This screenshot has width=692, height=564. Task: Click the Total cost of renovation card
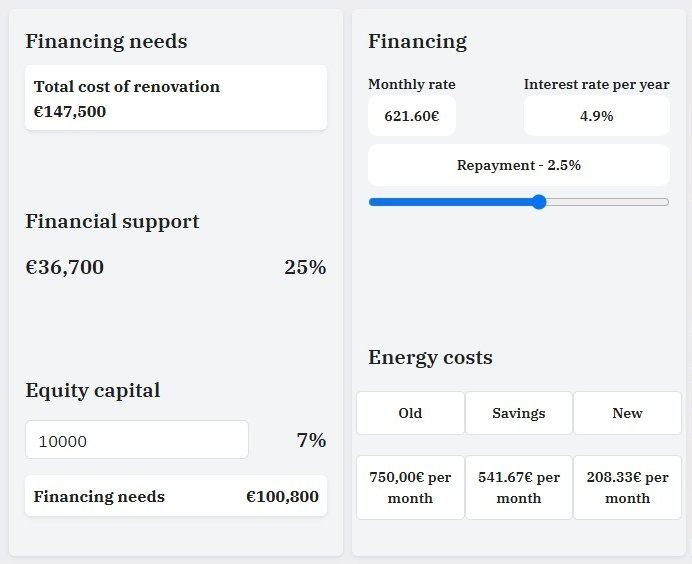click(176, 98)
